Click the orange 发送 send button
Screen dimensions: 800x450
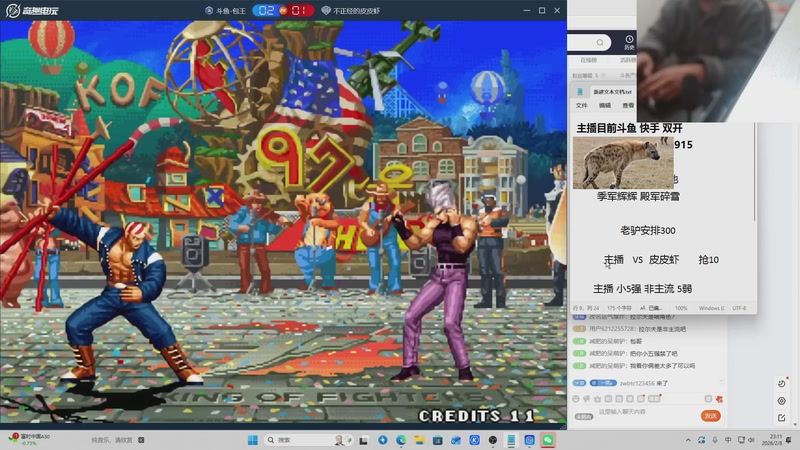711,416
